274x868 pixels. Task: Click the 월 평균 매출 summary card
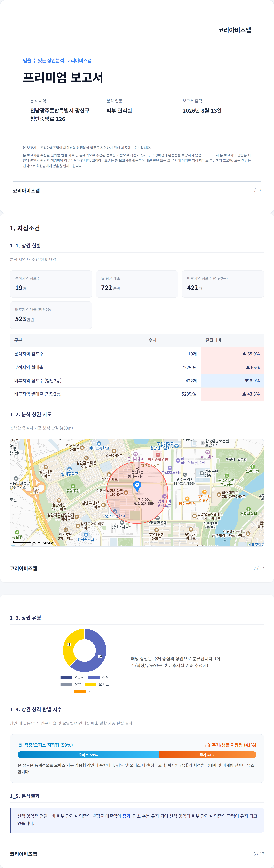click(x=137, y=284)
